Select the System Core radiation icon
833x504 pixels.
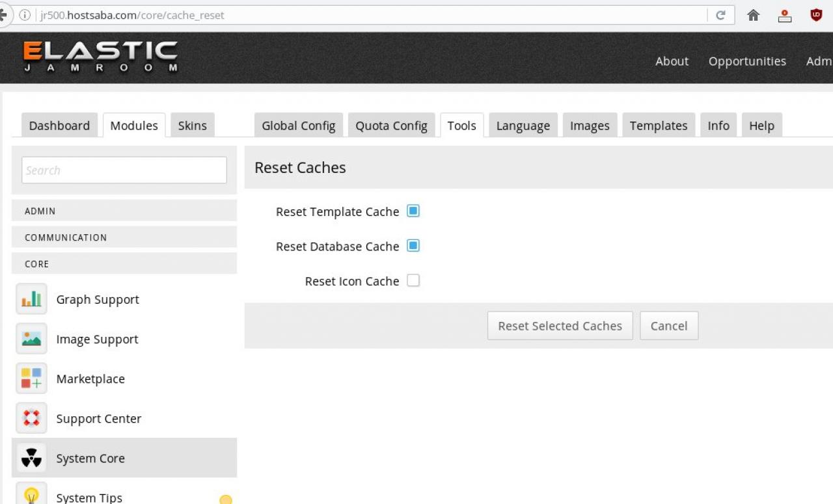click(31, 458)
